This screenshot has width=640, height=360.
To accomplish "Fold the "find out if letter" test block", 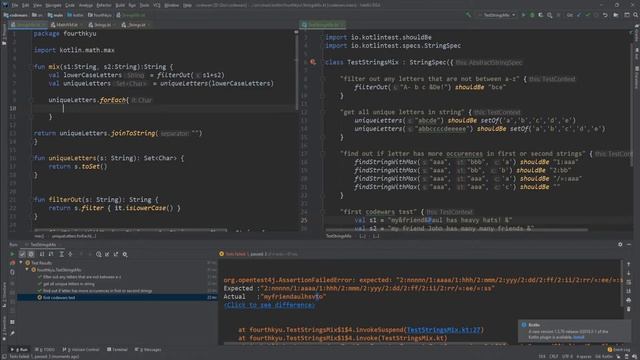I will (322, 154).
